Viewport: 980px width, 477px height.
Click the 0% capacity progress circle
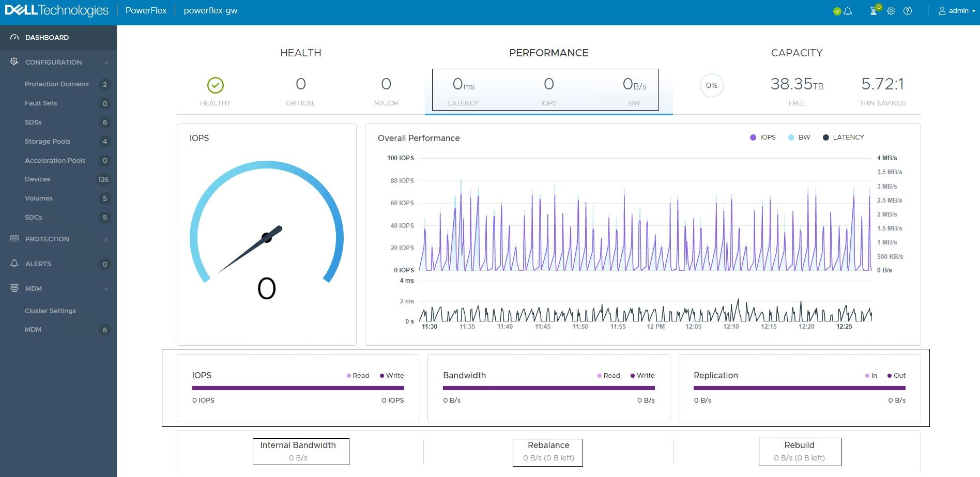coord(711,85)
